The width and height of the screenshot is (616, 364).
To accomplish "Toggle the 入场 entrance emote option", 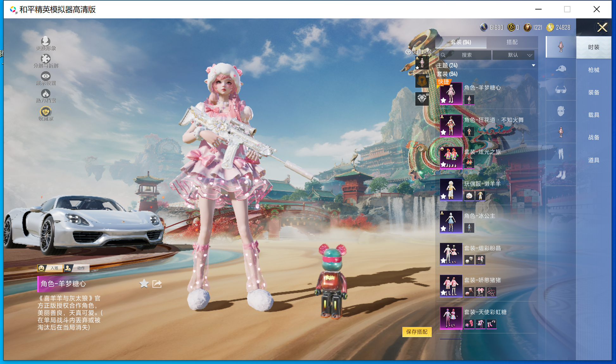I will coord(50,268).
